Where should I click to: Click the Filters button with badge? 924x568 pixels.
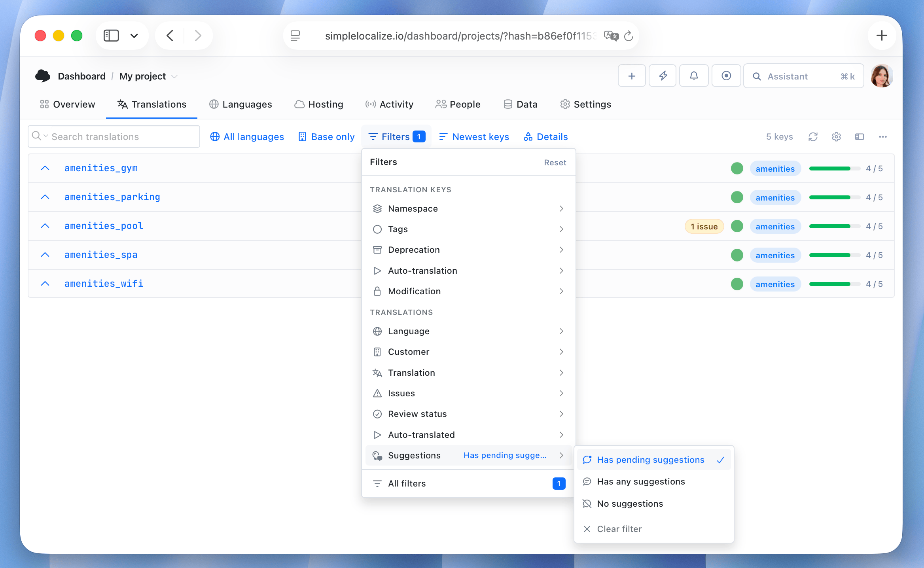pos(396,137)
